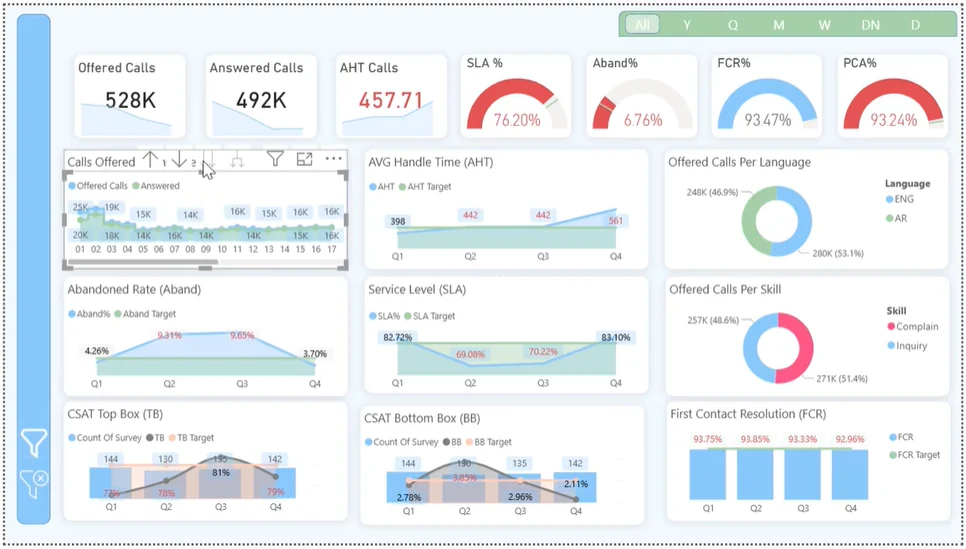Turn on drill down arrow in Calls Offered
This screenshot has width=966, height=549.
click(x=179, y=160)
